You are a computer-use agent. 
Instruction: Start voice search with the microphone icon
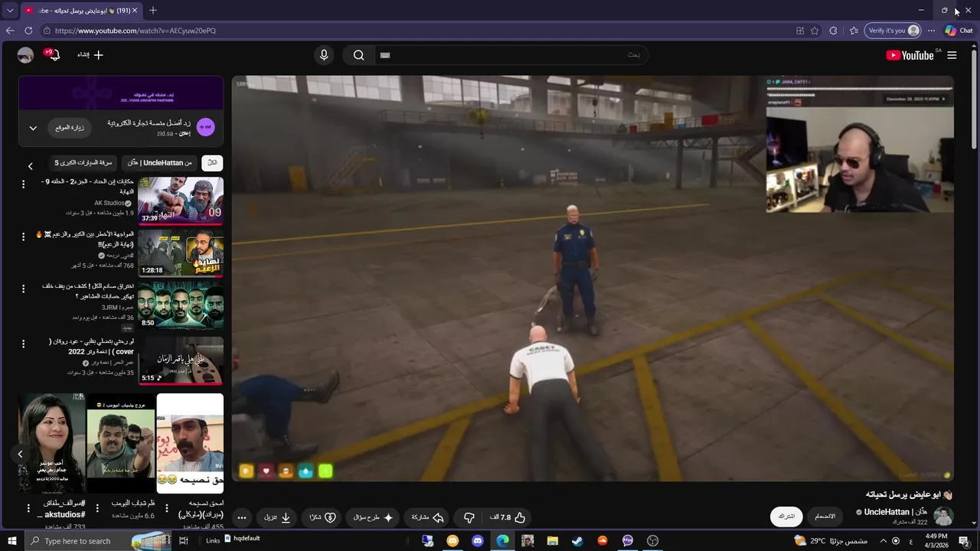324,55
